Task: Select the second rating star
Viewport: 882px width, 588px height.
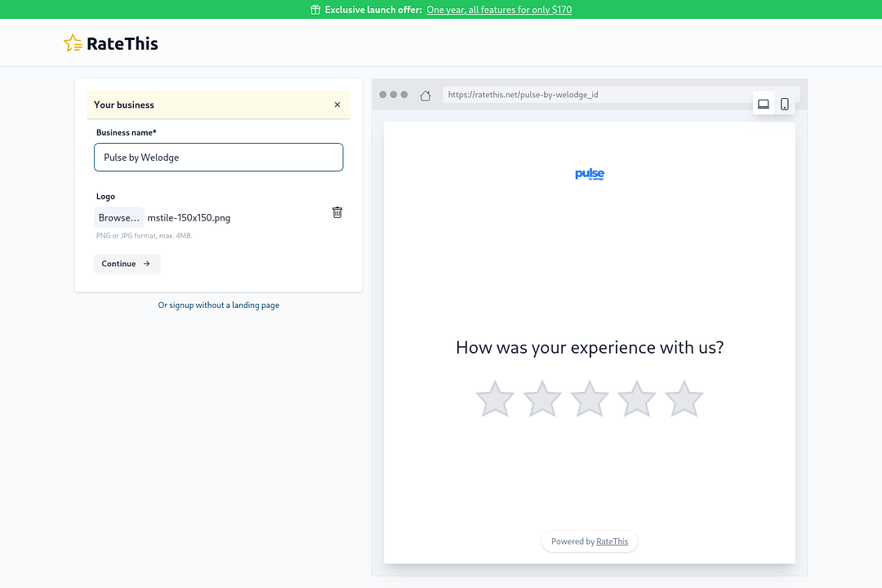Action: click(542, 399)
